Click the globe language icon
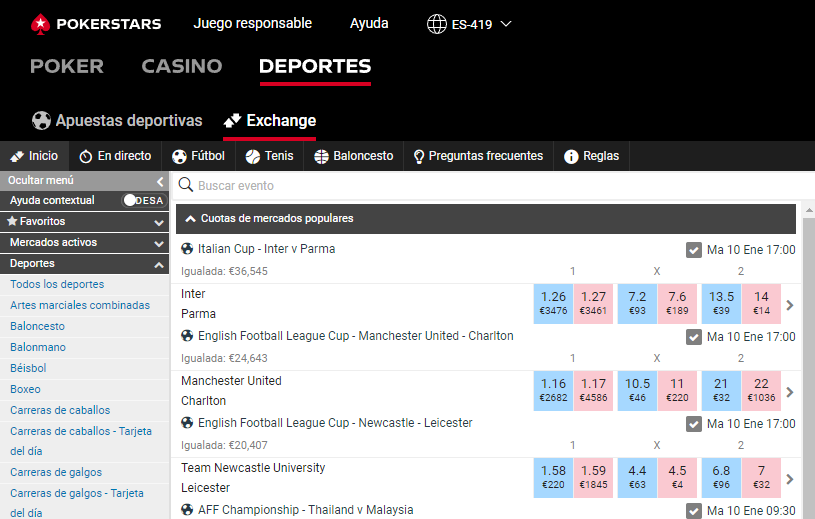Screen dimensions: 815x519 (x=437, y=24)
